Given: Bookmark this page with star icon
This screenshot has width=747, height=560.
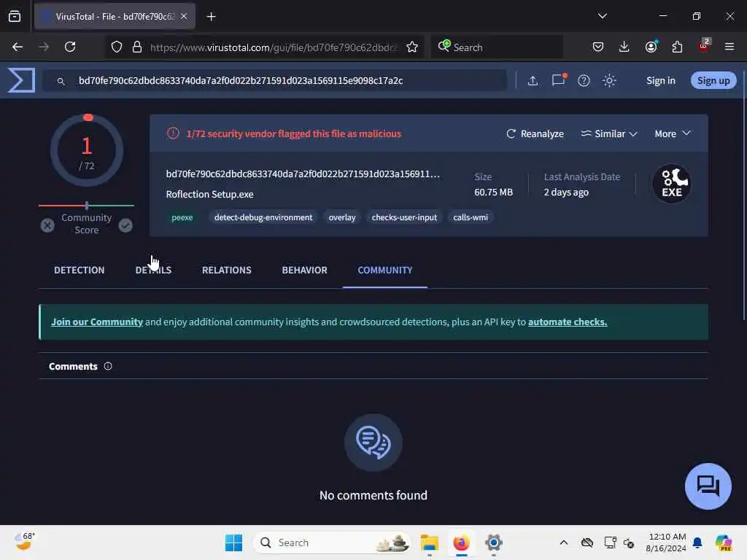Looking at the screenshot, I should [412, 47].
